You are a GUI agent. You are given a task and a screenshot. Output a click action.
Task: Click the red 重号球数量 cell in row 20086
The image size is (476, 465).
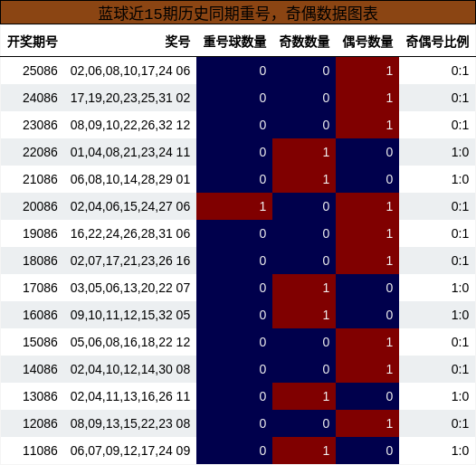(x=234, y=206)
